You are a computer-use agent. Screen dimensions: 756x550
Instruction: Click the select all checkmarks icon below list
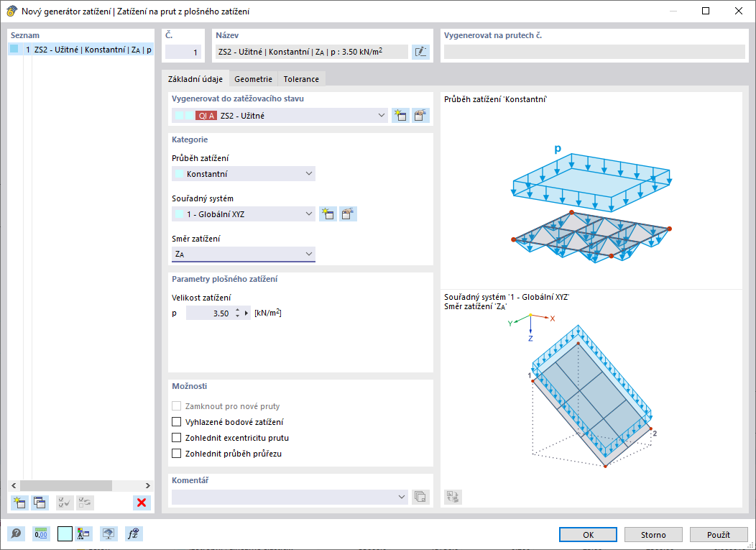(x=65, y=503)
